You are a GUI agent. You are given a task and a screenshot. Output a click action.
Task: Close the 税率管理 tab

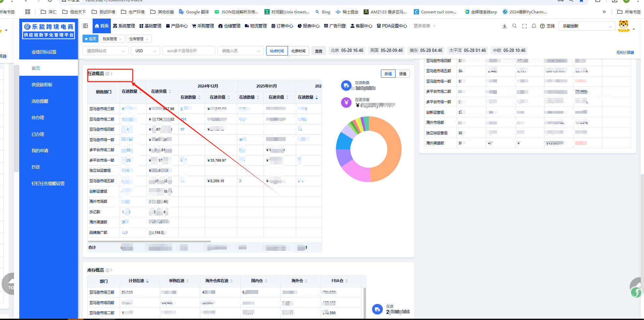coord(120,39)
